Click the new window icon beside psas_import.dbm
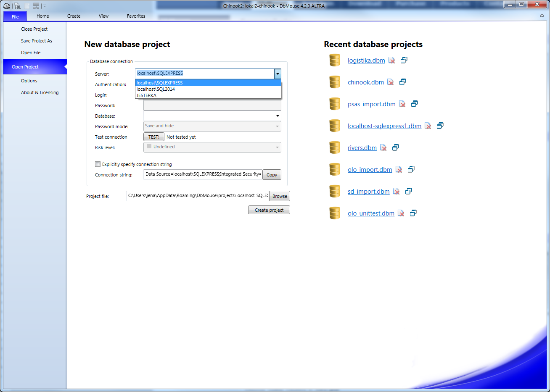This screenshot has height=392, width=550. [x=414, y=104]
